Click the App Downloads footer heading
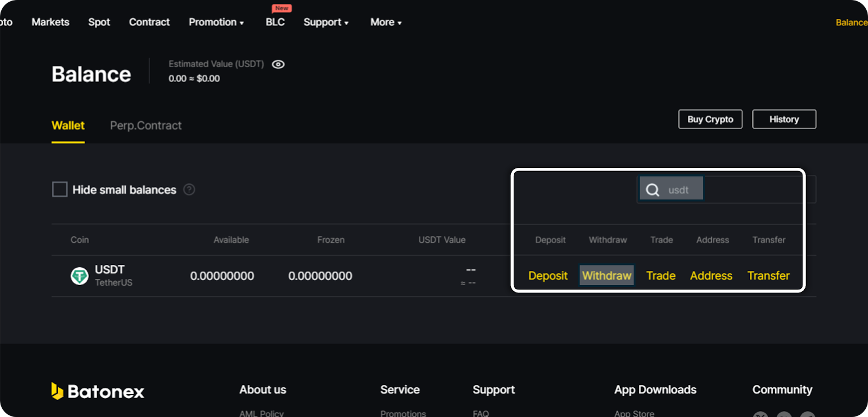The height and width of the screenshot is (417, 868). tap(655, 389)
